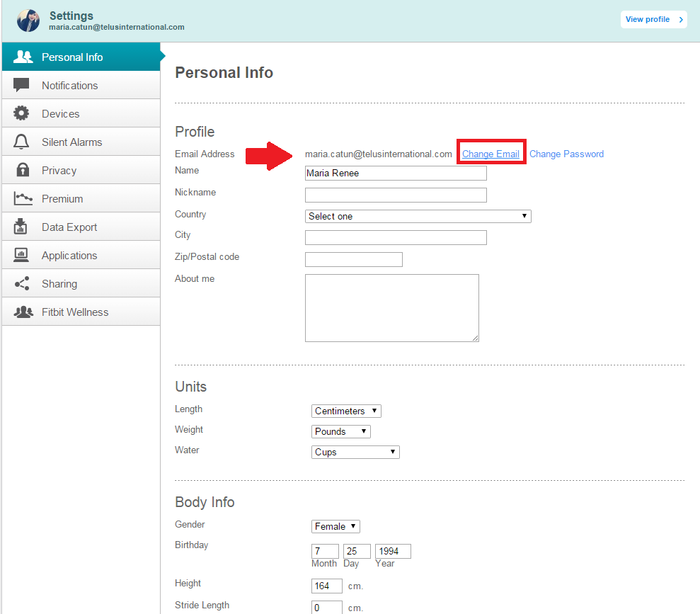
Task: Click the Change Email link
Action: [490, 154]
